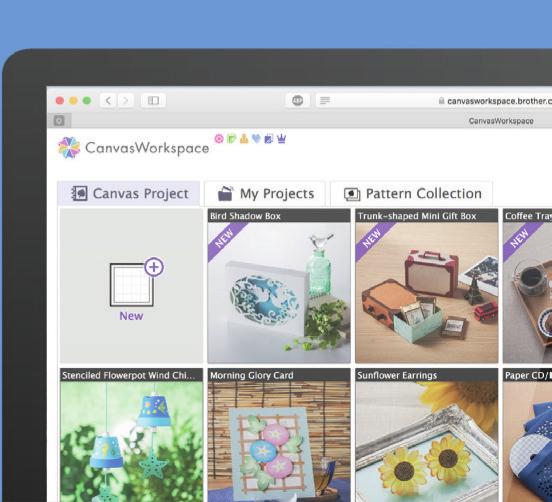Viewport: 552px width, 502px height.
Task: Click the lock icon in address bar
Action: (441, 101)
